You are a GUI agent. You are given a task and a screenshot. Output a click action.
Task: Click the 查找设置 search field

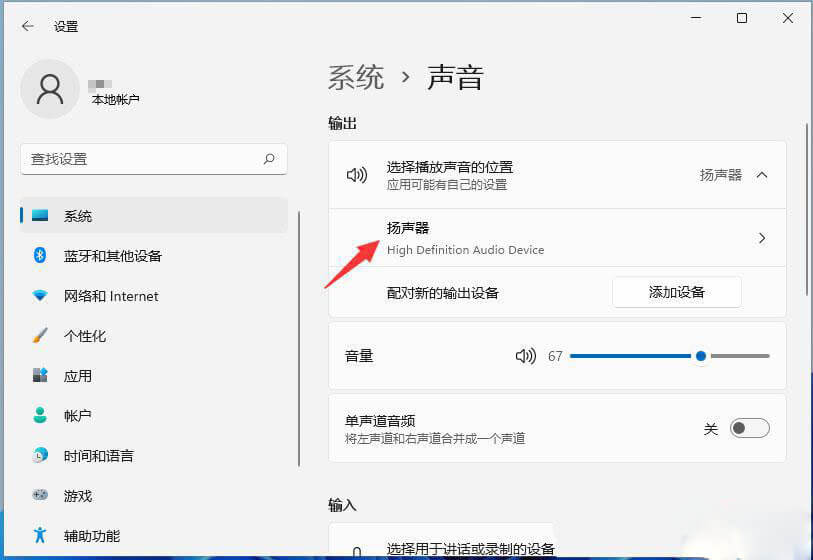[x=140, y=159]
